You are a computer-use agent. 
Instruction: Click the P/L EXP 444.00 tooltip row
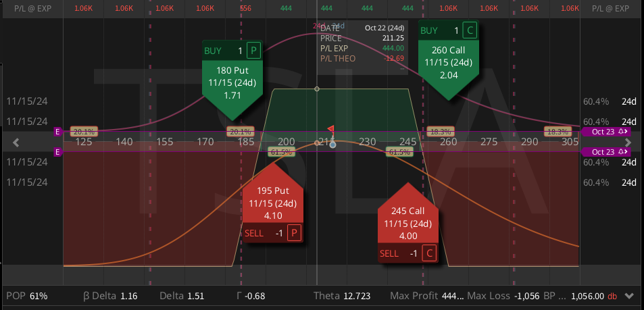pos(362,49)
